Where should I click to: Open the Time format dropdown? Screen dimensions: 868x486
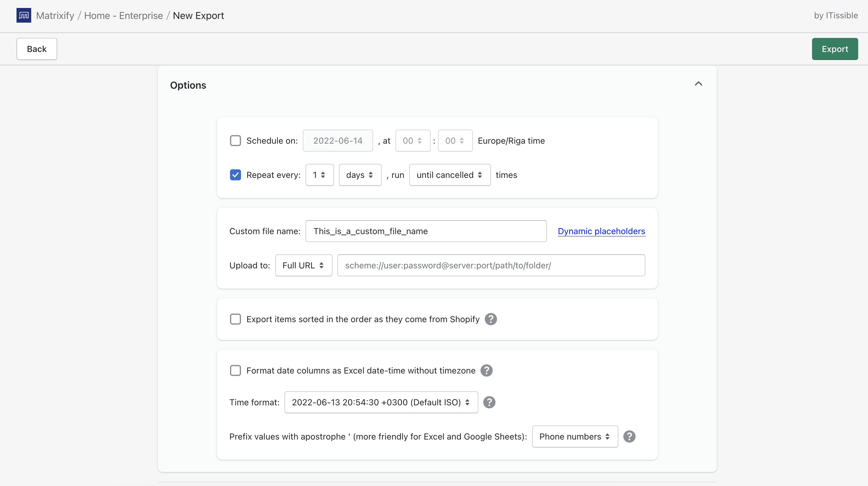tap(381, 402)
